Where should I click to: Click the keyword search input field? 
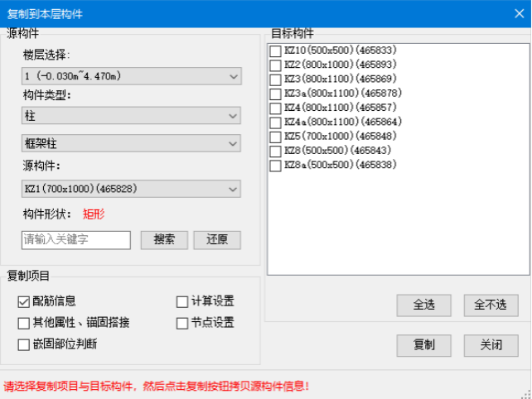(x=76, y=240)
